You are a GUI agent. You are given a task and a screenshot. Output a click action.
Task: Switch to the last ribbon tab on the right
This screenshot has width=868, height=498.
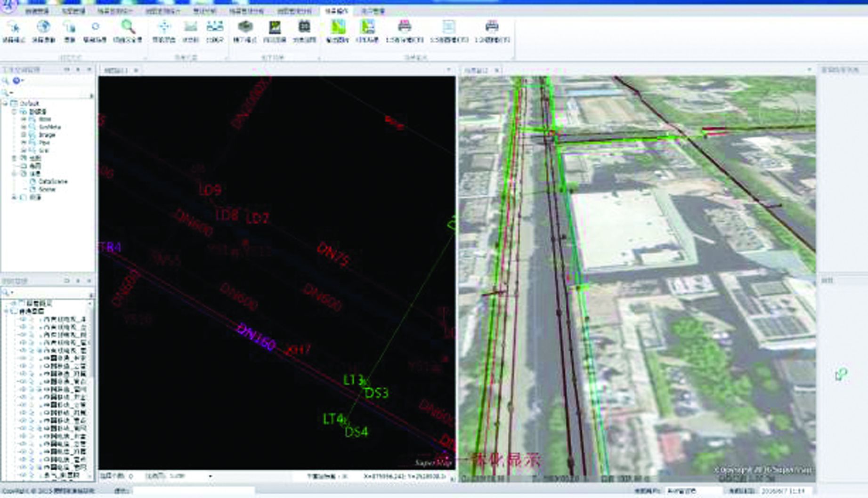373,11
